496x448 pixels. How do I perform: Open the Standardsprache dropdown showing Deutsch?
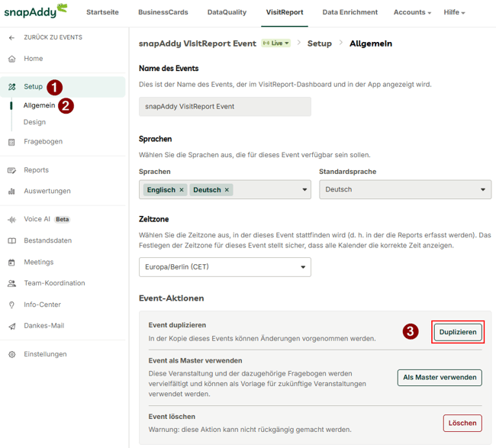click(405, 189)
